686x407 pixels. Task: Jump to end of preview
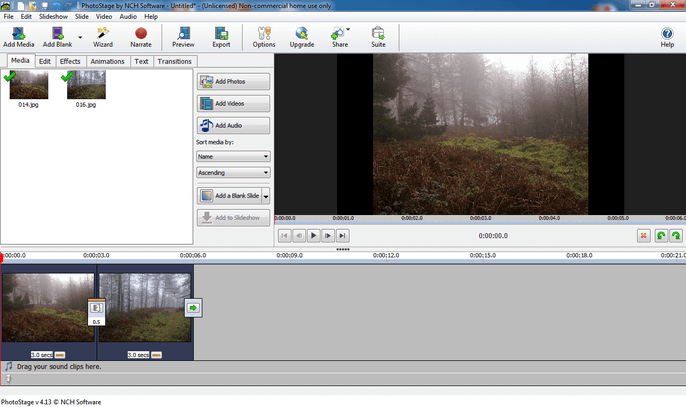[x=342, y=235]
